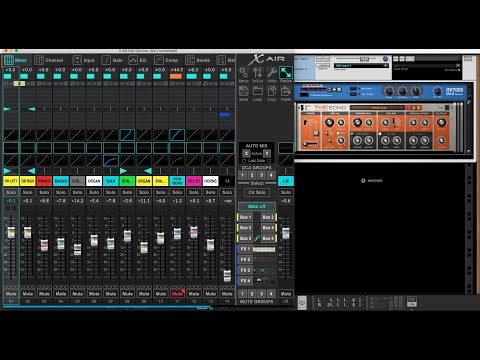The height and width of the screenshot is (360, 480).
Task: Open the SAX channel compressor curve thumbnail
Action: 111,161
